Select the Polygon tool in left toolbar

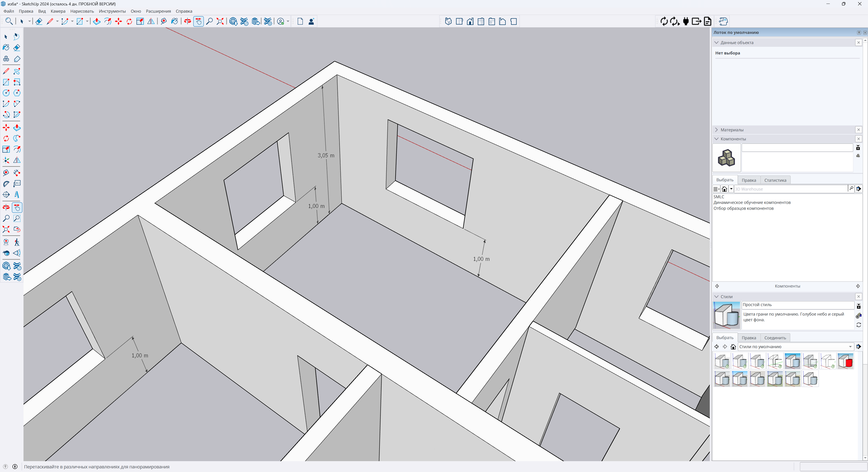(x=17, y=93)
